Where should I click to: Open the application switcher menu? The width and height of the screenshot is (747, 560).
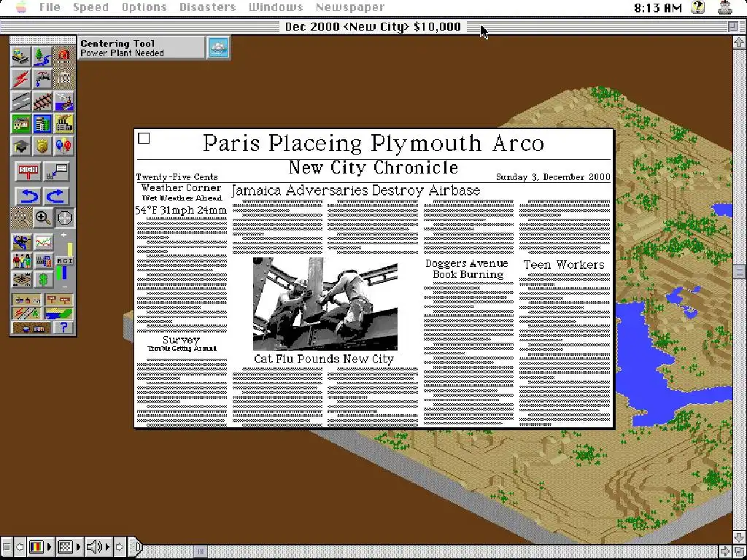[x=725, y=7]
